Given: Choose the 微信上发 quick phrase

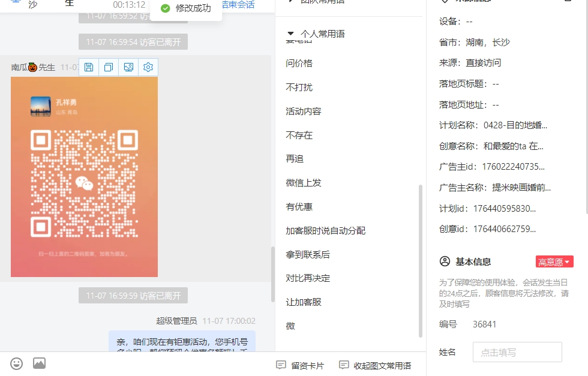Looking at the screenshot, I should point(304,183).
